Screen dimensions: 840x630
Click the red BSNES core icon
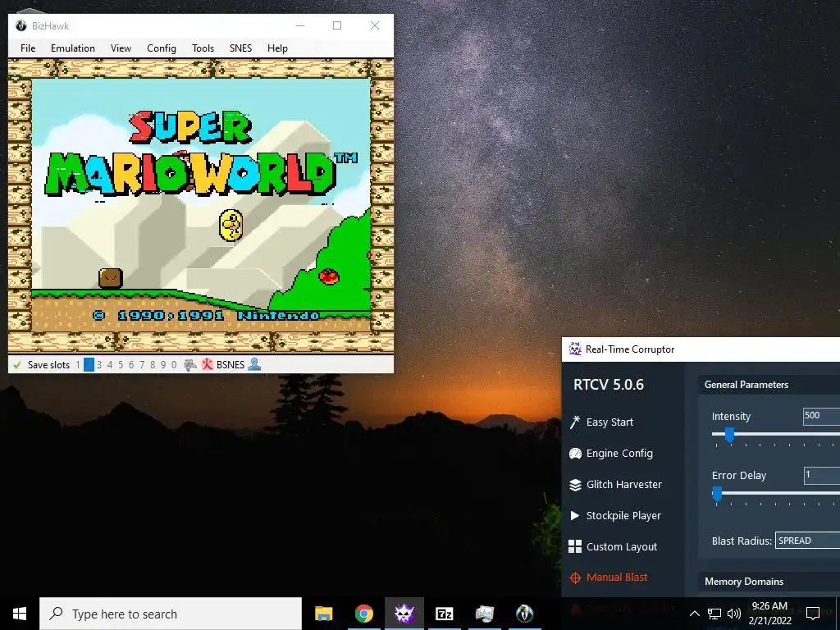click(207, 365)
